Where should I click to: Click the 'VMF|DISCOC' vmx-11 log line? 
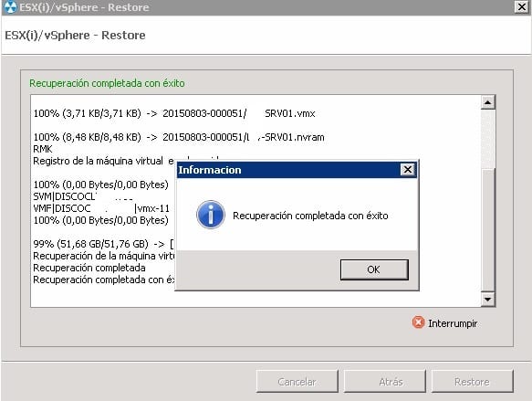101,208
